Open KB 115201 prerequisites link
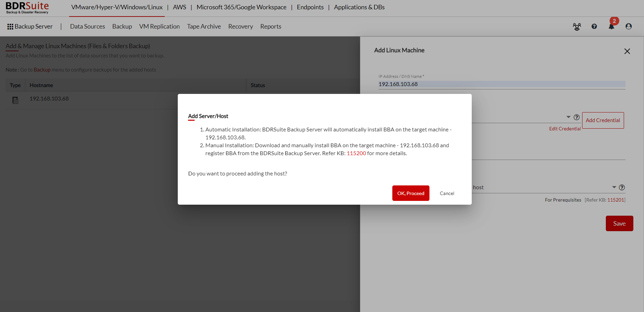This screenshot has height=312, width=644. click(x=616, y=200)
